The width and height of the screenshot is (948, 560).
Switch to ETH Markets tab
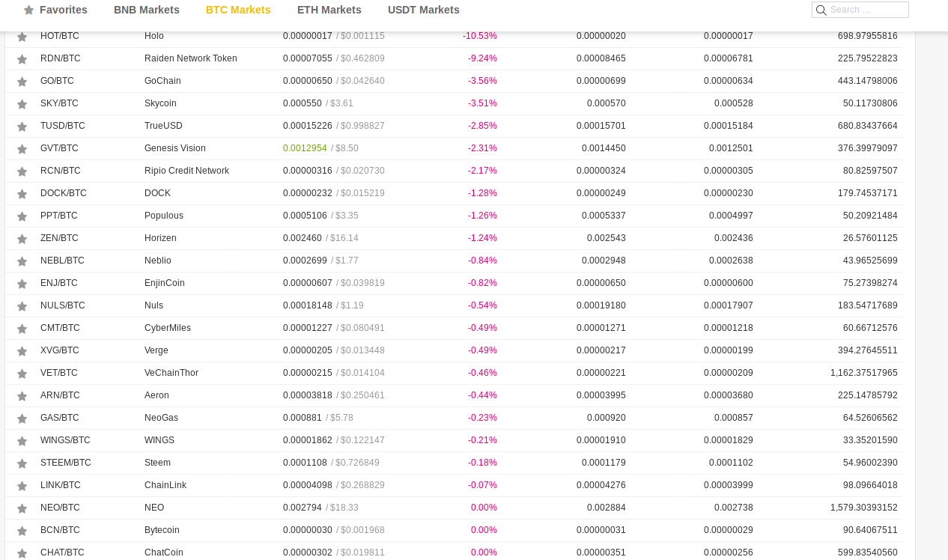coord(329,10)
